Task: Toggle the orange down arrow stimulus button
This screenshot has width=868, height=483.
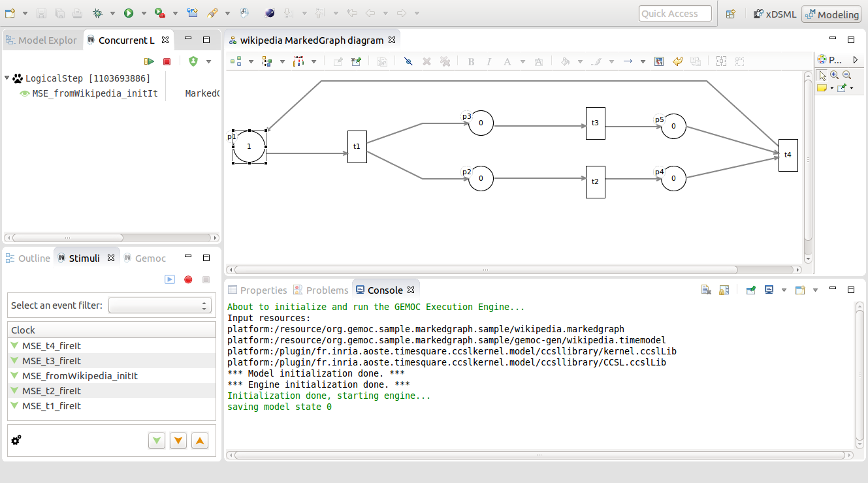Action: tap(178, 441)
